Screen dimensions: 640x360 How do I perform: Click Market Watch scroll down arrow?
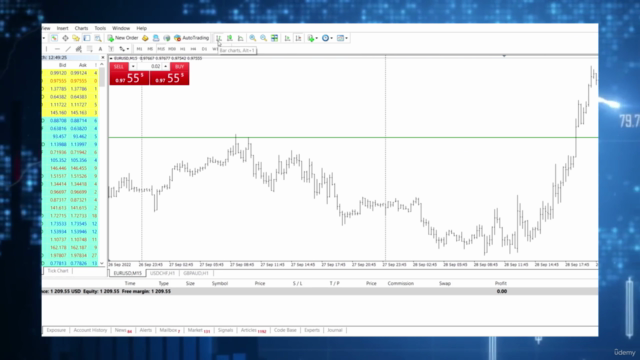coord(102,264)
